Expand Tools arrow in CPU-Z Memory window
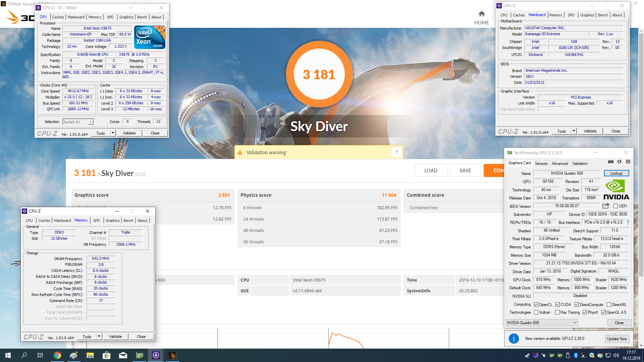 (x=99, y=337)
